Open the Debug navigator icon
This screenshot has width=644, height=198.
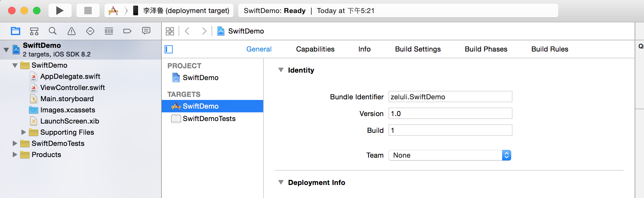(109, 31)
